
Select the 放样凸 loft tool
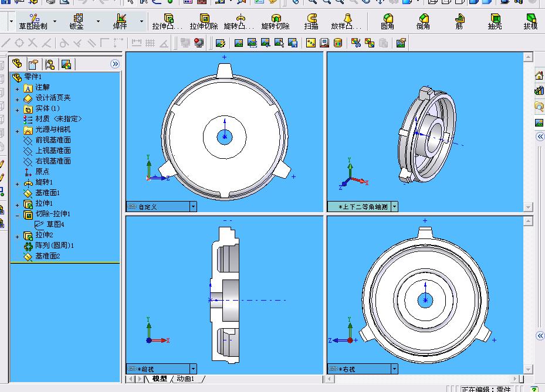pos(346,22)
